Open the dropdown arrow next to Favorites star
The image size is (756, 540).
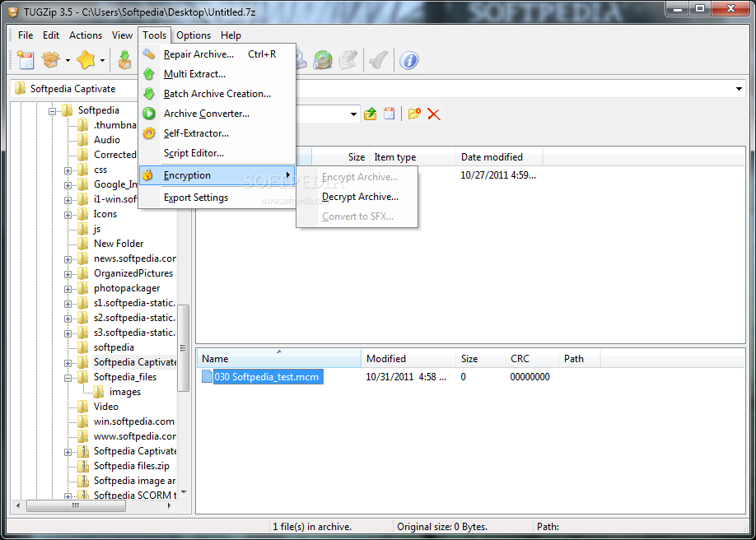(103, 61)
